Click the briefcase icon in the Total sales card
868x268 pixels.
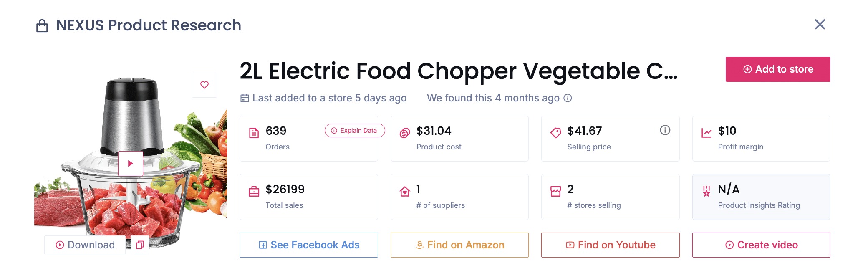point(253,190)
